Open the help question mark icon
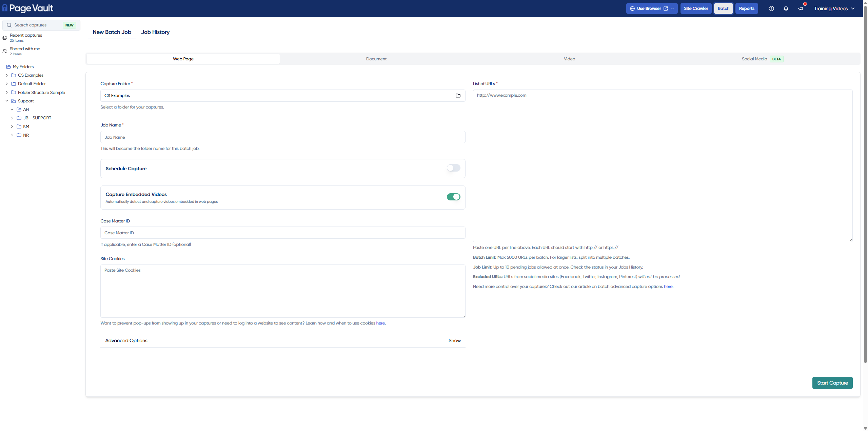Screen dimensions: 868x431 point(771,8)
